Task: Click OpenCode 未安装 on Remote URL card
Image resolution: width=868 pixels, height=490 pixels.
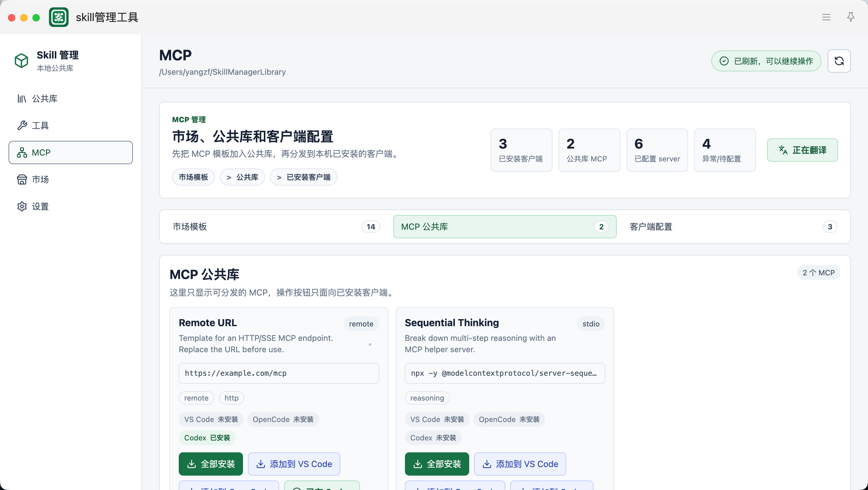Action: coord(283,420)
